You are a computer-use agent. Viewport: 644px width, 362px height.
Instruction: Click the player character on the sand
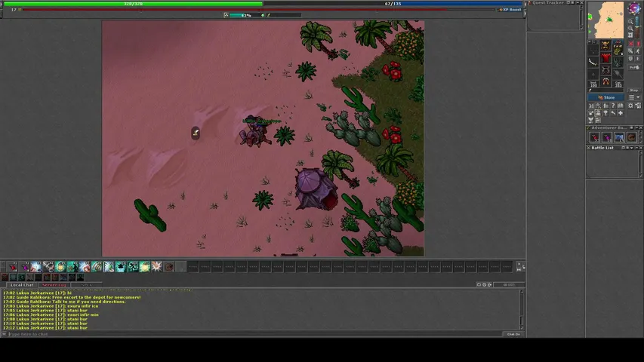pyautogui.click(x=254, y=130)
